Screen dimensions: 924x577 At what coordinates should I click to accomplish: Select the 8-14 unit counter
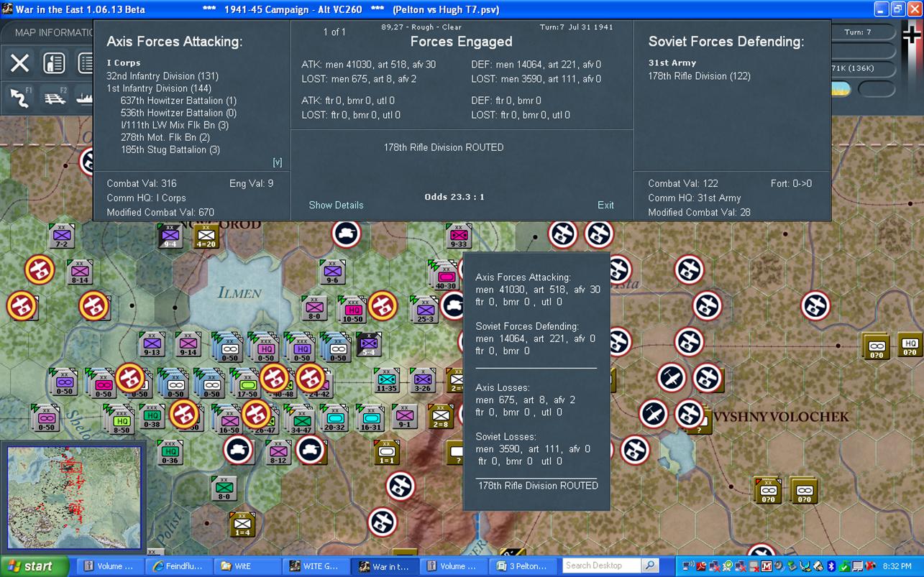tap(79, 272)
